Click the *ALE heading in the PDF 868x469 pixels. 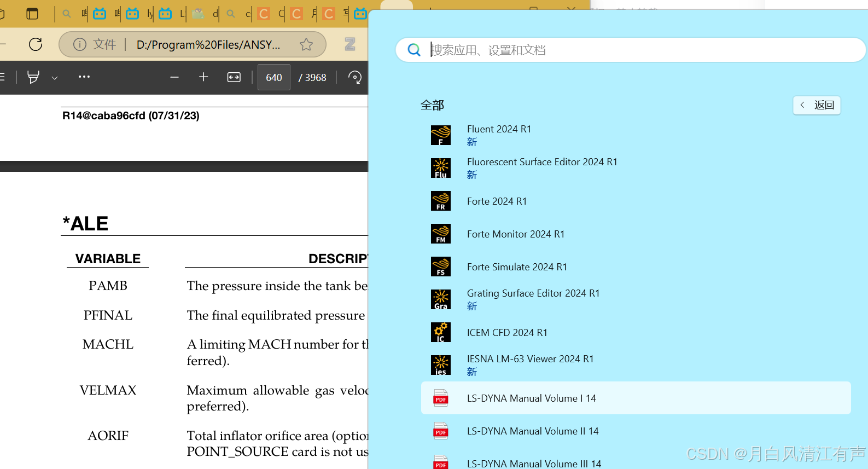point(85,223)
